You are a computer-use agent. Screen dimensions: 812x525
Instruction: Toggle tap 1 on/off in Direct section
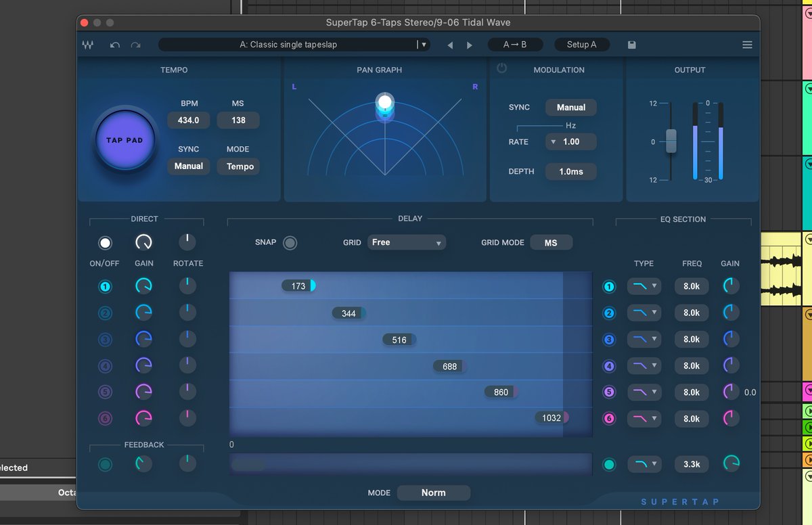click(105, 287)
